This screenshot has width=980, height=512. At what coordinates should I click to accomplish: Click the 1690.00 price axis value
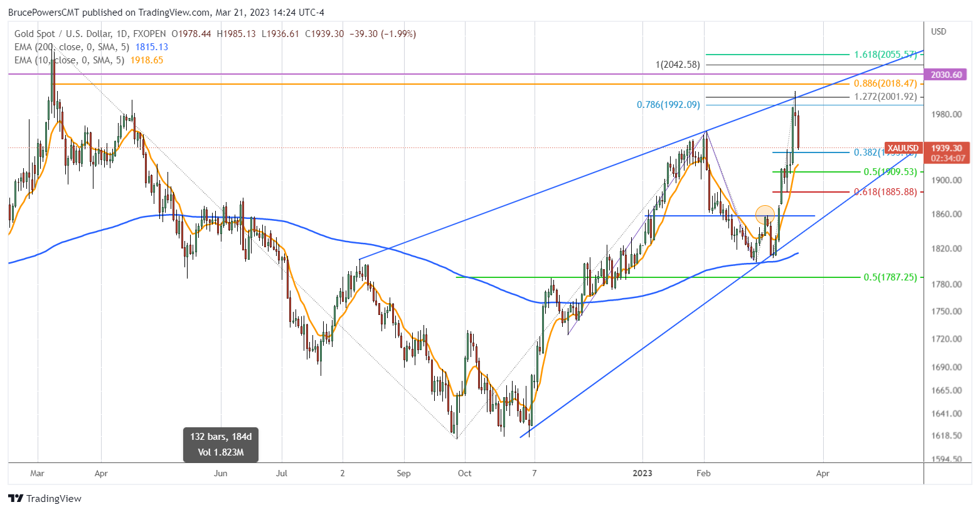pos(946,367)
